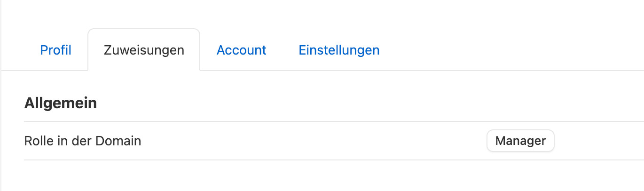Open the role selector labeled Manager
The image size is (644, 191).
coord(520,141)
